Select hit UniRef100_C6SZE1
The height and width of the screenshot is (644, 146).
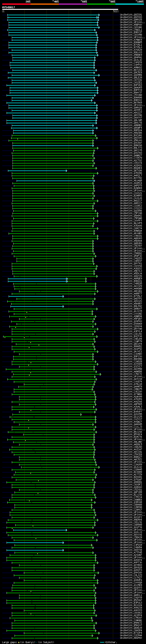point(131,83)
